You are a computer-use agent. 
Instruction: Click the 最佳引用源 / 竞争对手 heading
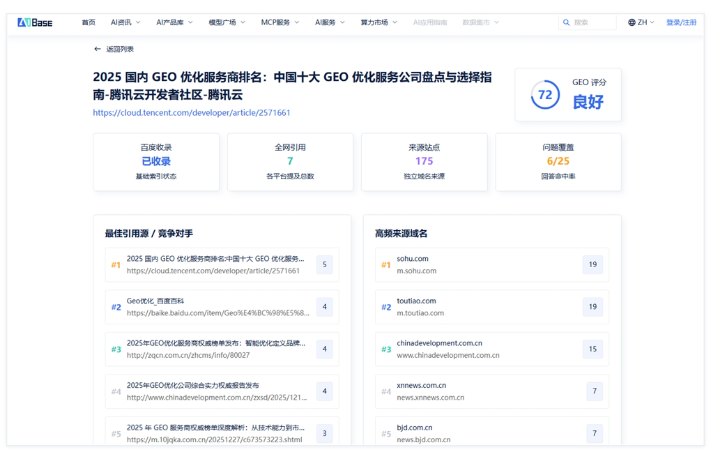coord(149,234)
